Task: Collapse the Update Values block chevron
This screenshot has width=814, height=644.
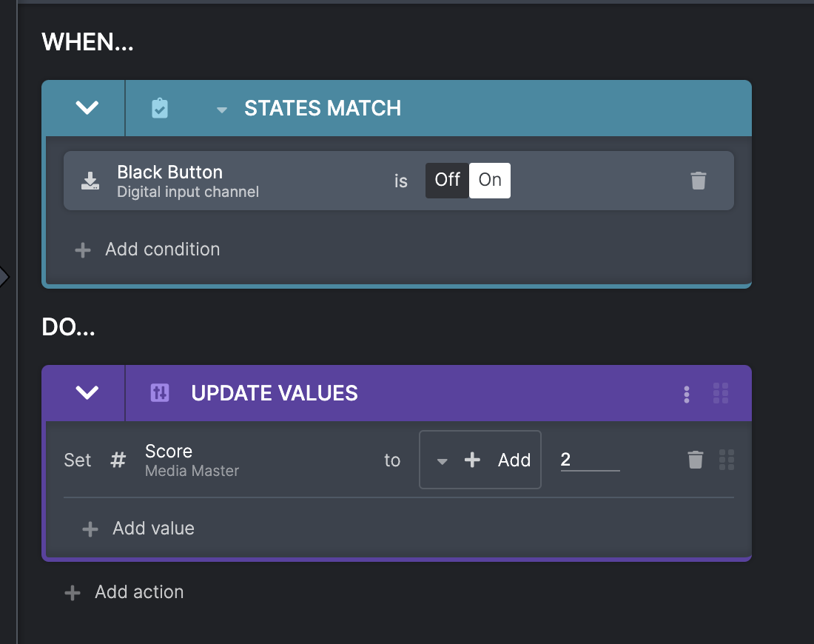Action: click(x=87, y=392)
